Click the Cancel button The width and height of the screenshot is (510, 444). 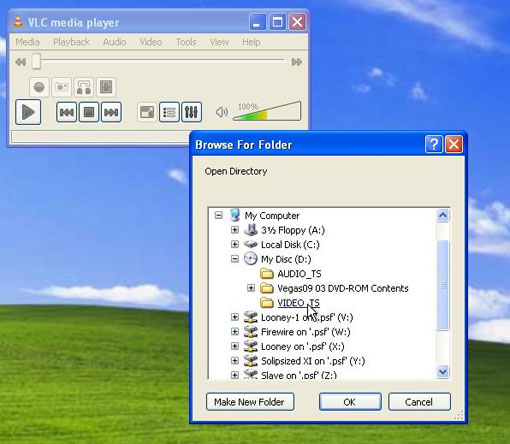[419, 402]
